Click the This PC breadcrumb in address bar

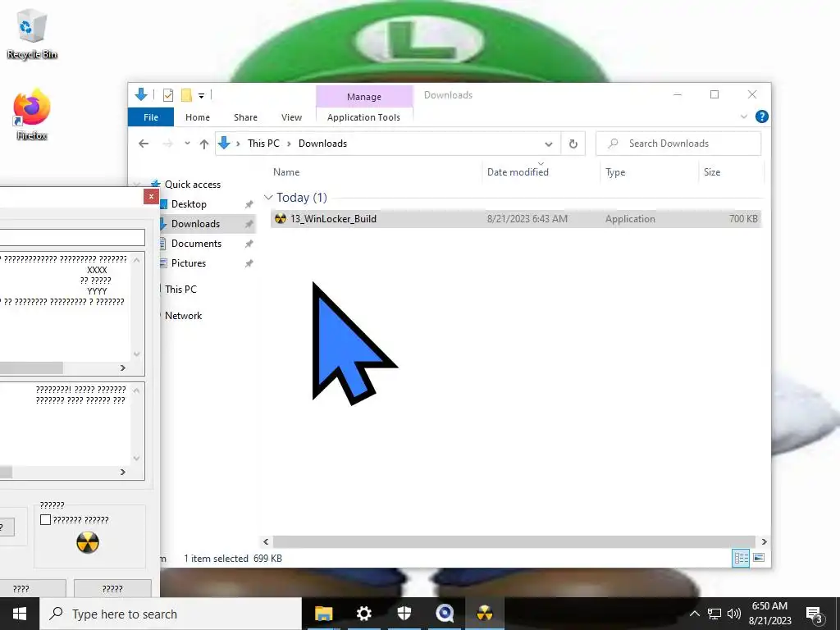coord(263,144)
